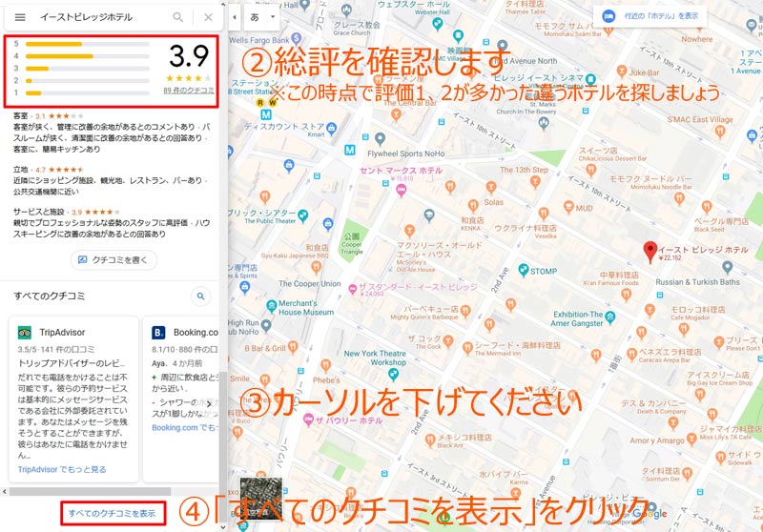
Task: Select the B Bar & Grill marker
Action: [x=293, y=347]
